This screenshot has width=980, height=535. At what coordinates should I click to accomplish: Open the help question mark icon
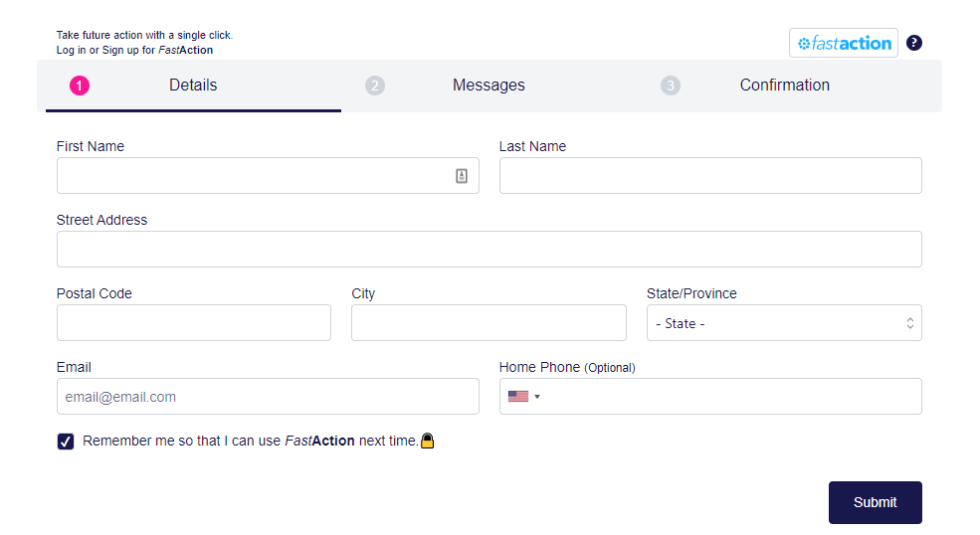[x=914, y=43]
